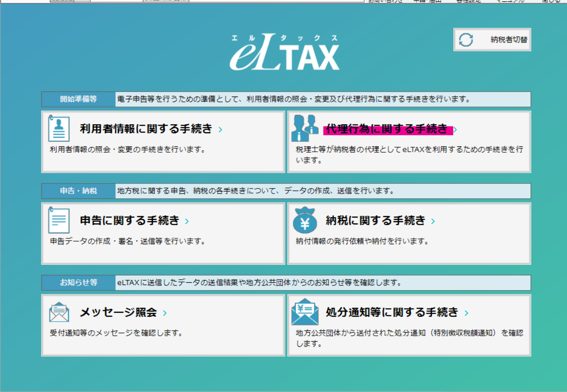Click the text 納付情報の発行依頼や納付を行います。
The height and width of the screenshot is (392, 567).
point(362,242)
